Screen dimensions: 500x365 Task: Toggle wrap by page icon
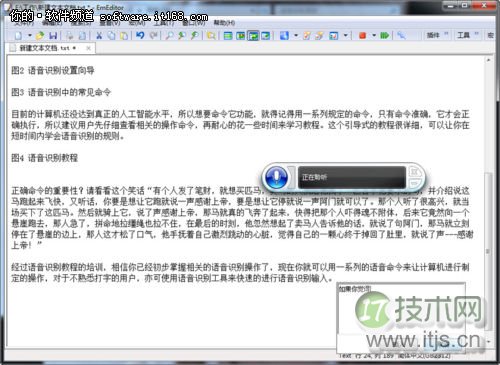click(x=266, y=35)
